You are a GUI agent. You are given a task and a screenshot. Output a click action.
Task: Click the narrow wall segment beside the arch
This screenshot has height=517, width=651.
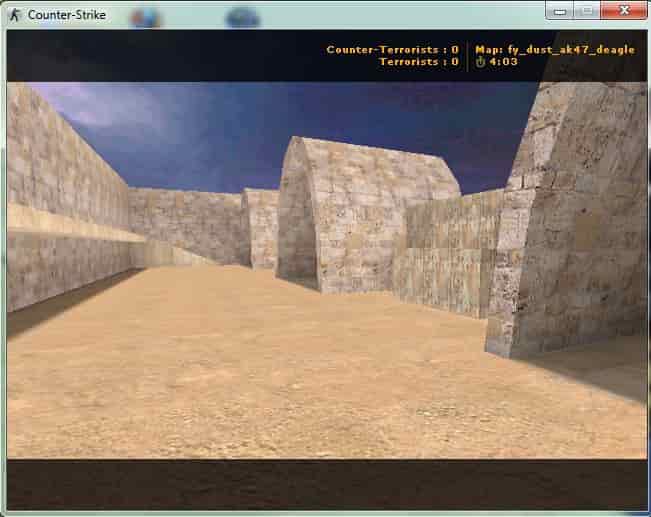click(x=261, y=228)
